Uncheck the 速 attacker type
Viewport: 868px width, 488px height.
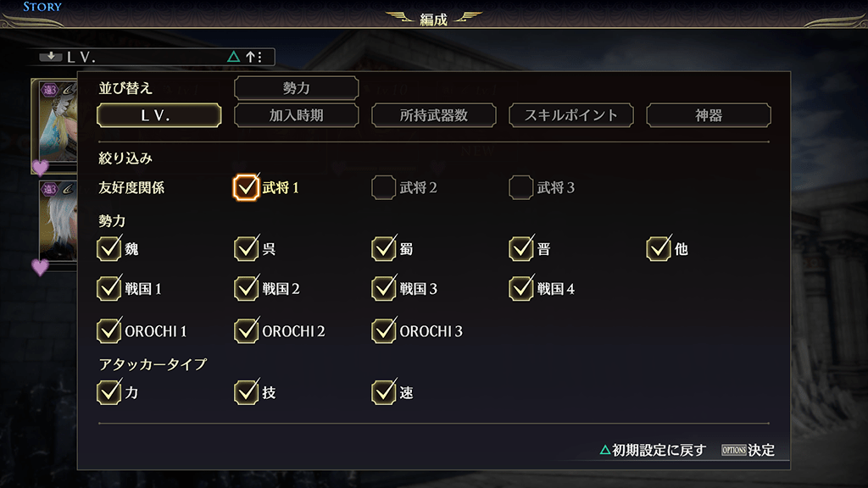(x=383, y=392)
